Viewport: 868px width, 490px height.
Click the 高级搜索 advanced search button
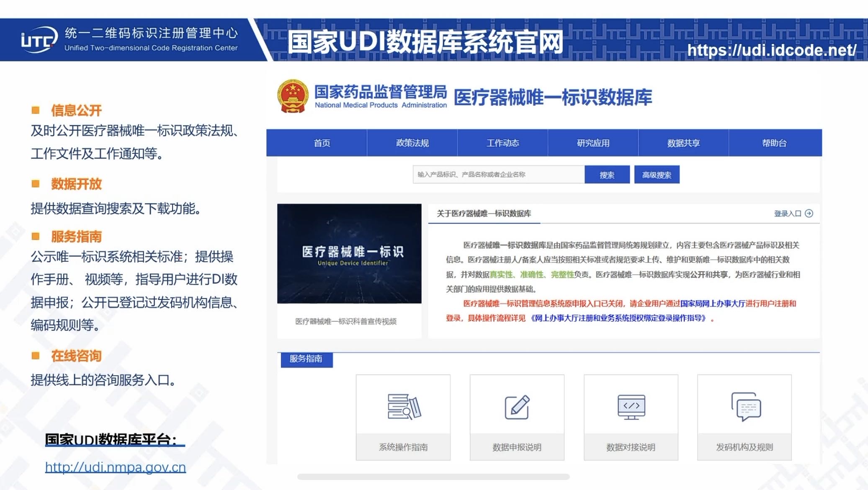coord(657,175)
